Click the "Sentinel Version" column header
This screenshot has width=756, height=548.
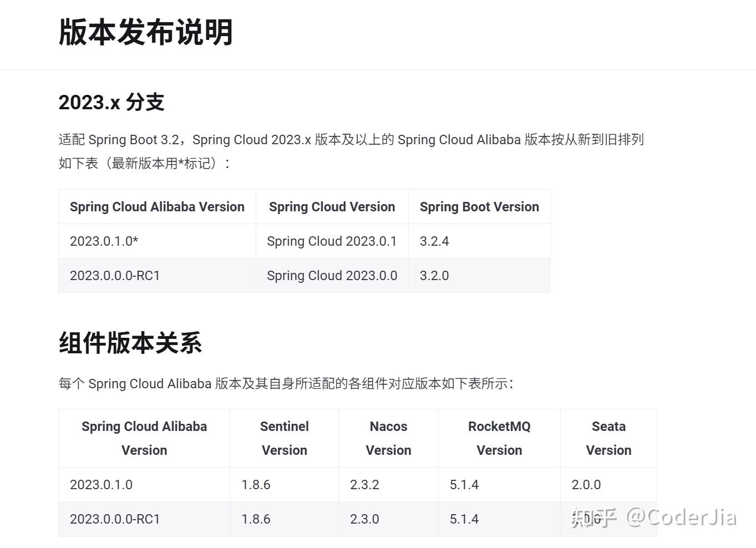(x=284, y=438)
